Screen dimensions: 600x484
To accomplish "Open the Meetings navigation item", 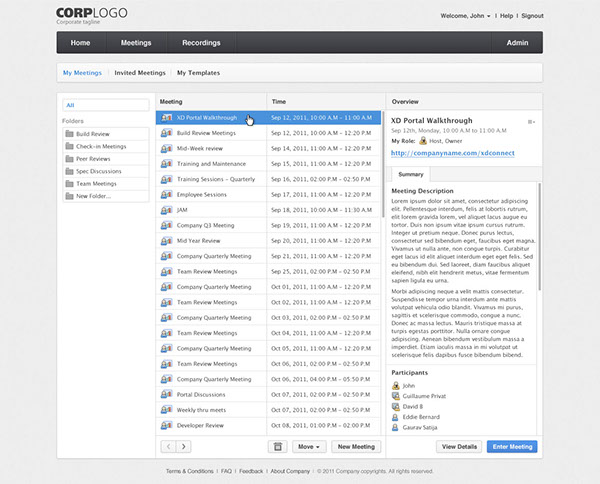I will [x=136, y=42].
